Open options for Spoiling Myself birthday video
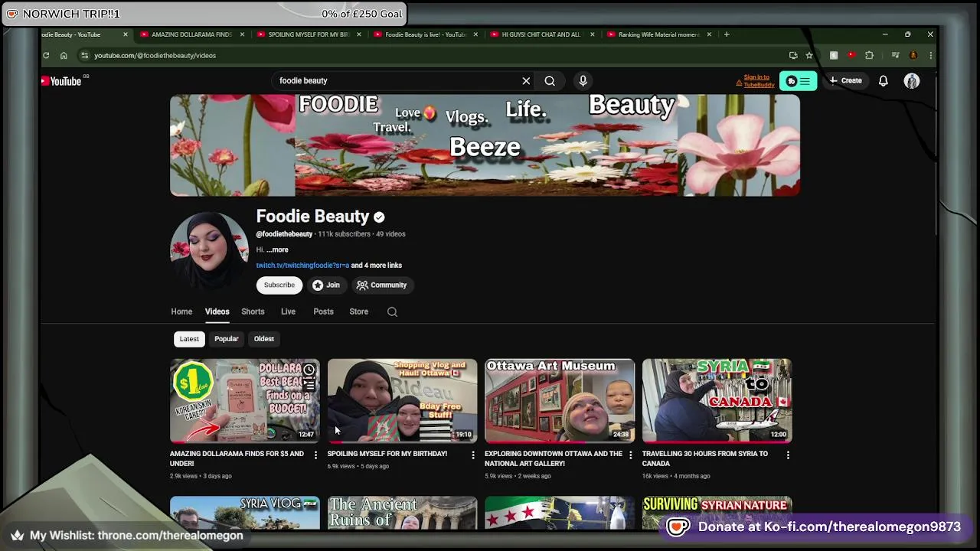The height and width of the screenshot is (551, 980). pyautogui.click(x=473, y=455)
